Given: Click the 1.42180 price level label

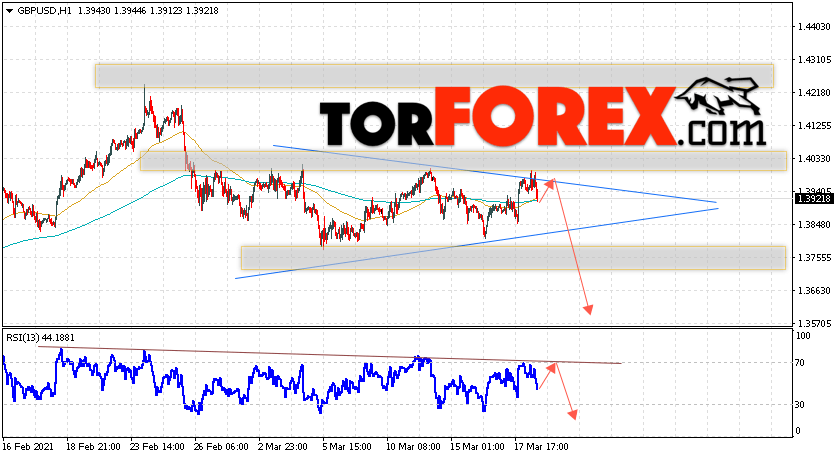Looking at the screenshot, I should pyautogui.click(x=814, y=92).
